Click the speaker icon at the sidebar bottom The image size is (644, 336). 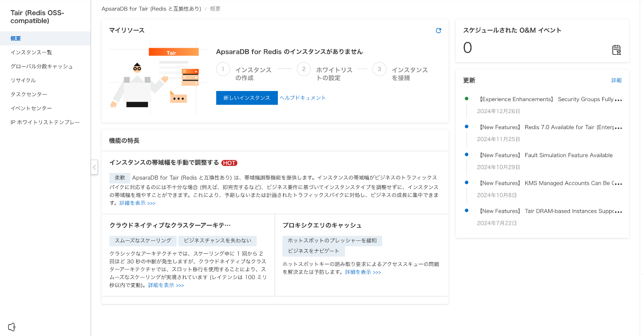[x=12, y=327]
